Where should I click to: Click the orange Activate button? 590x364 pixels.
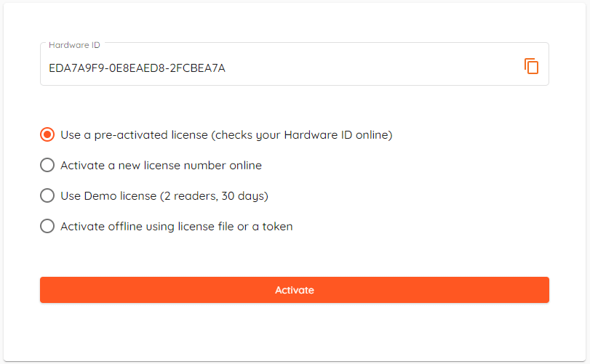point(295,290)
